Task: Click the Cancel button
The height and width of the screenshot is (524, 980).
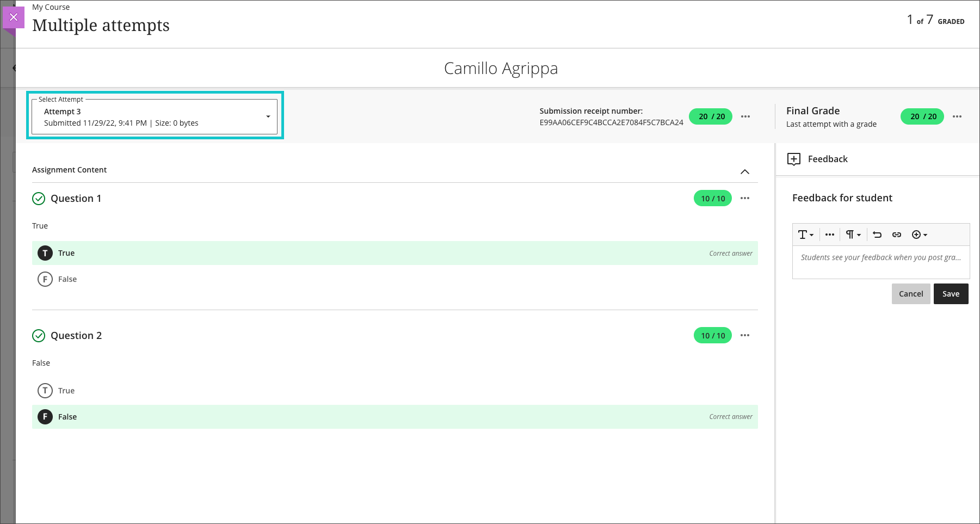Action: point(911,294)
